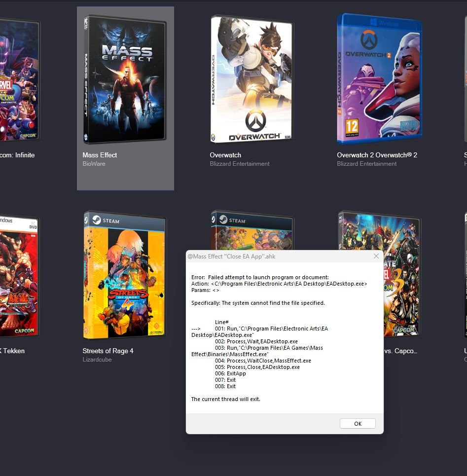Click "Blizzard Entertainment" under Overwatch
The height and width of the screenshot is (476, 467).
tap(239, 164)
